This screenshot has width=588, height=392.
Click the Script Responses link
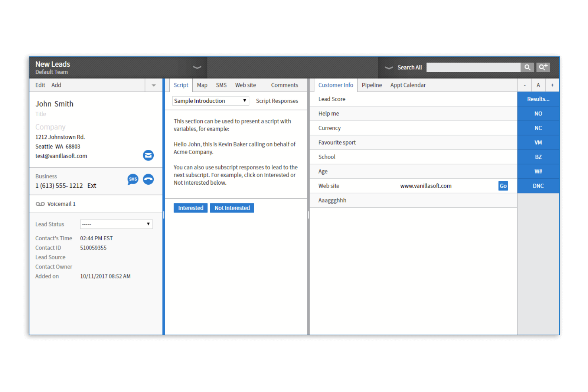[277, 101]
